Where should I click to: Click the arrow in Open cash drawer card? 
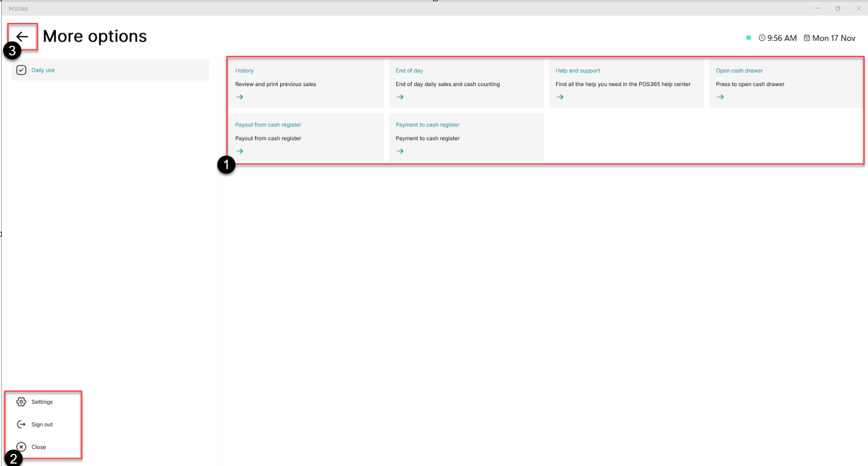click(720, 97)
